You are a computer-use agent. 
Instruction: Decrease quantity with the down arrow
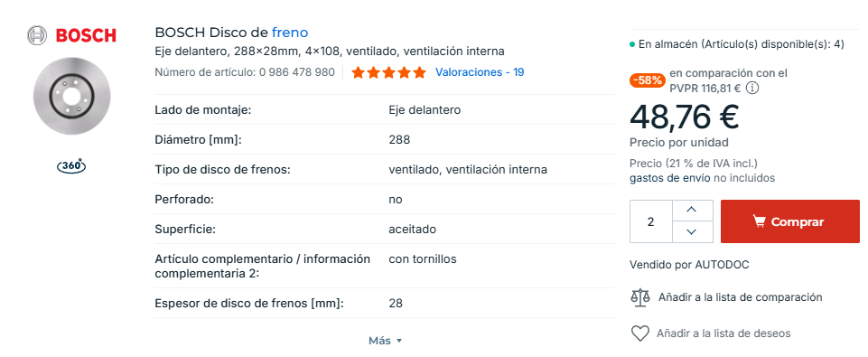[x=691, y=231]
